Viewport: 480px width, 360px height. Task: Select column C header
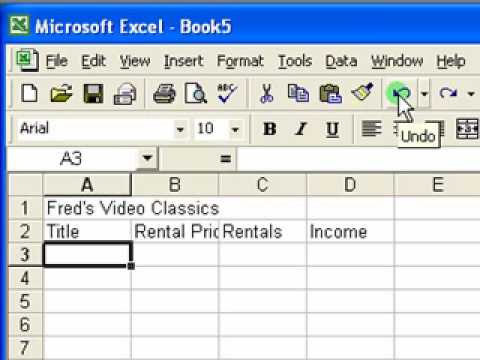(x=262, y=184)
